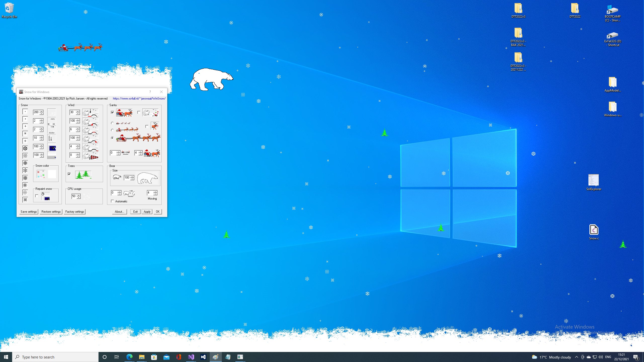Click the green trees preview image
644x362 pixels.
pyautogui.click(x=83, y=174)
